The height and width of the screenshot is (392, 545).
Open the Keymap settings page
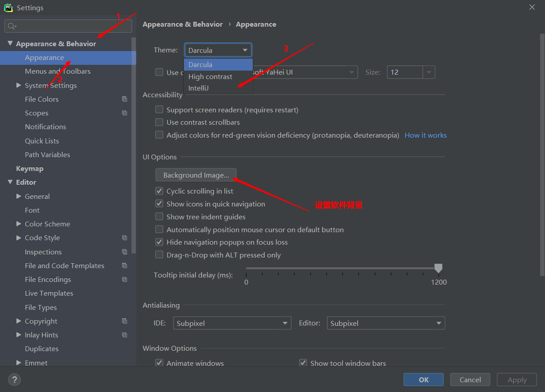(30, 169)
